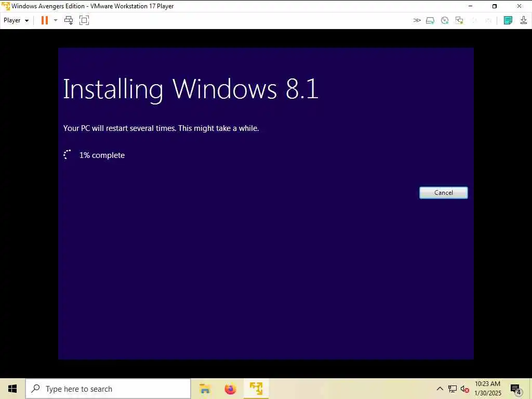This screenshot has width=532, height=399.
Task: Click the VMware window title bar icon
Action: point(5,6)
